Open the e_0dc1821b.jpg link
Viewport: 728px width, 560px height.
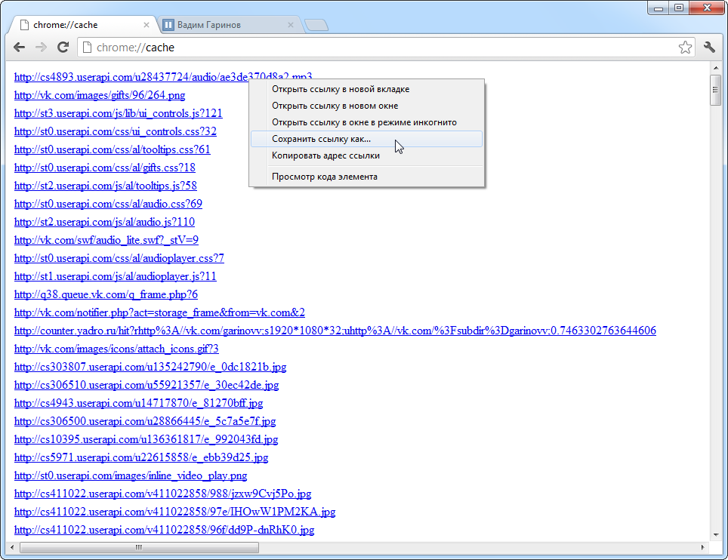click(150, 367)
